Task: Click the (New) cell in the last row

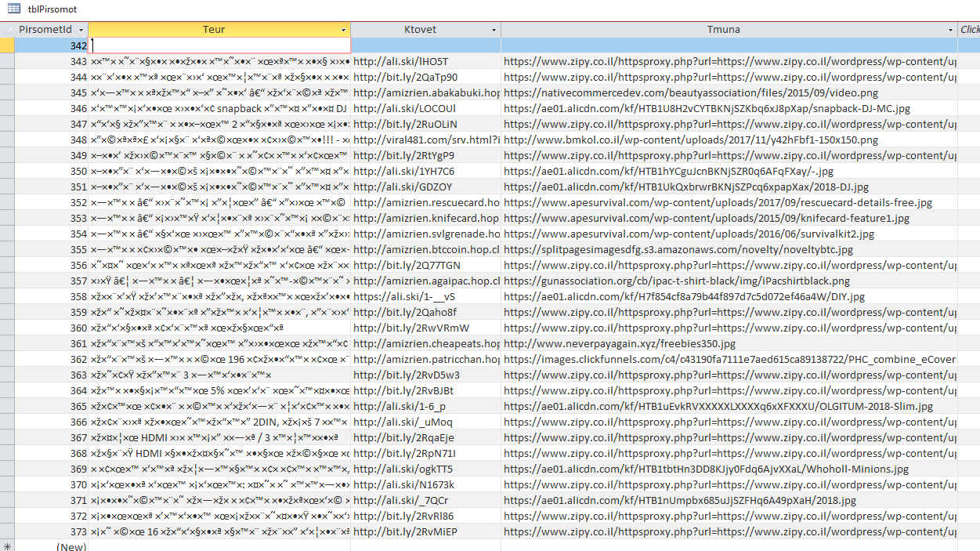Action: coord(52,546)
